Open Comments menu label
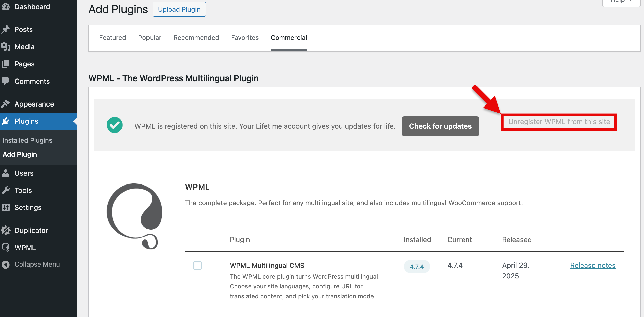The image size is (644, 317). click(32, 81)
